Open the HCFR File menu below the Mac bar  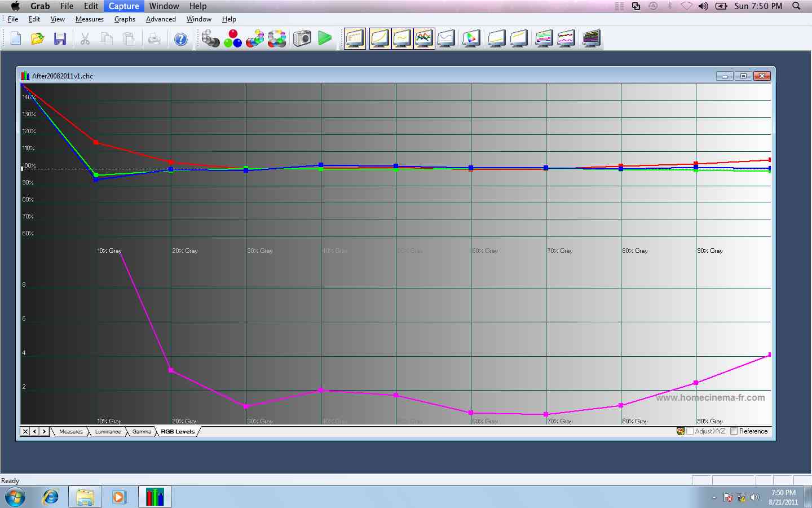tap(13, 19)
